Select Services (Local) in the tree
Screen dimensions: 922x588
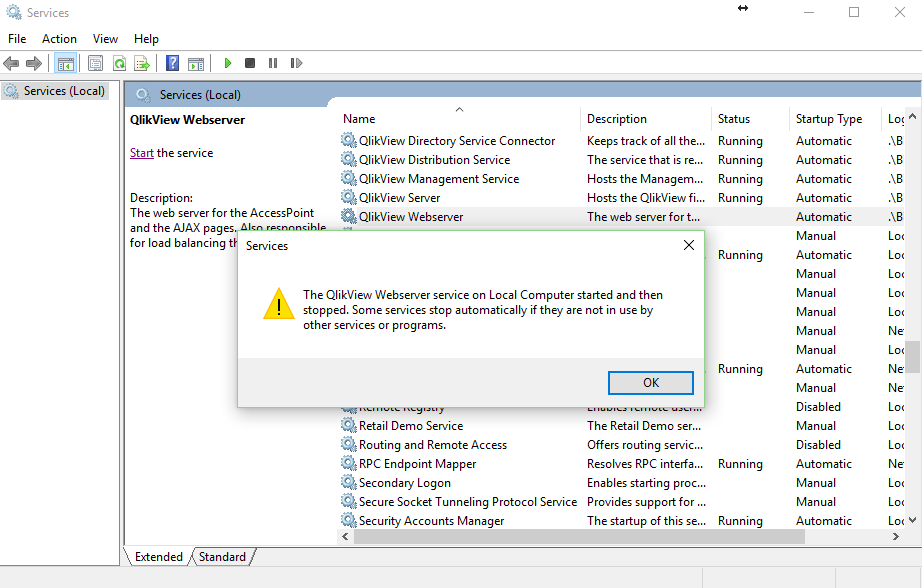coord(55,91)
